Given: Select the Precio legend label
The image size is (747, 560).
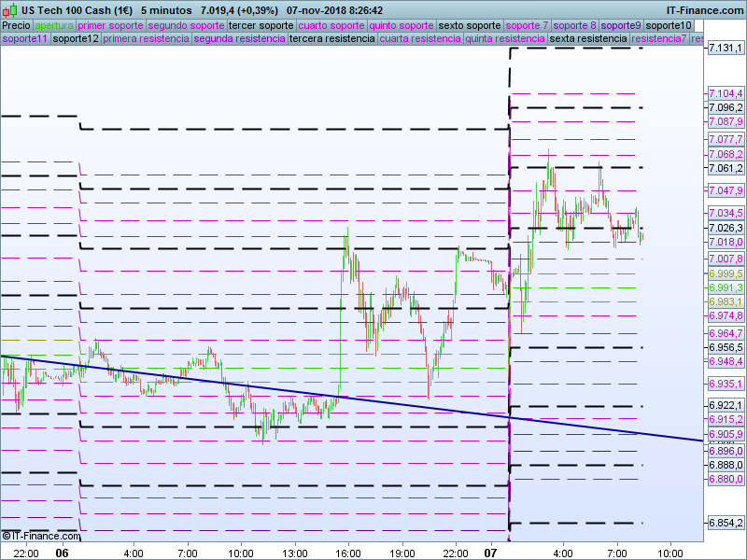Looking at the screenshot, I should click(x=16, y=25).
